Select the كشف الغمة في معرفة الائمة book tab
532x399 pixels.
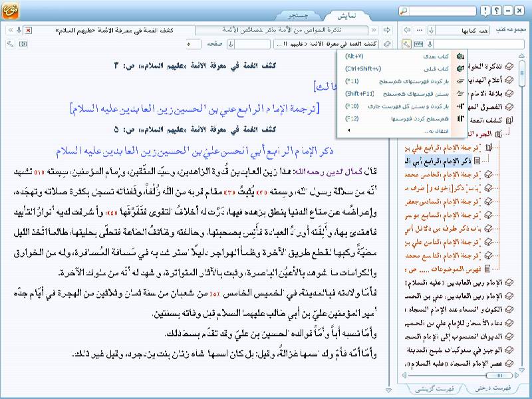pyautogui.click(x=114, y=30)
